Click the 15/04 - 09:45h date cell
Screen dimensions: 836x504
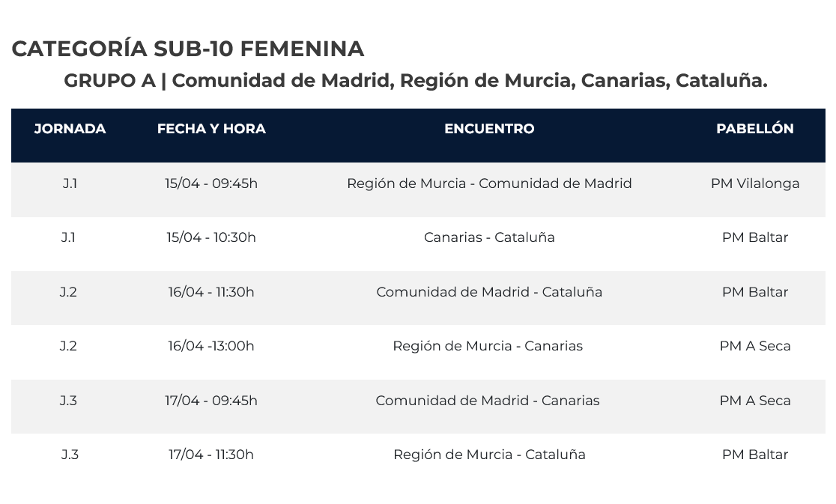pyautogui.click(x=211, y=183)
